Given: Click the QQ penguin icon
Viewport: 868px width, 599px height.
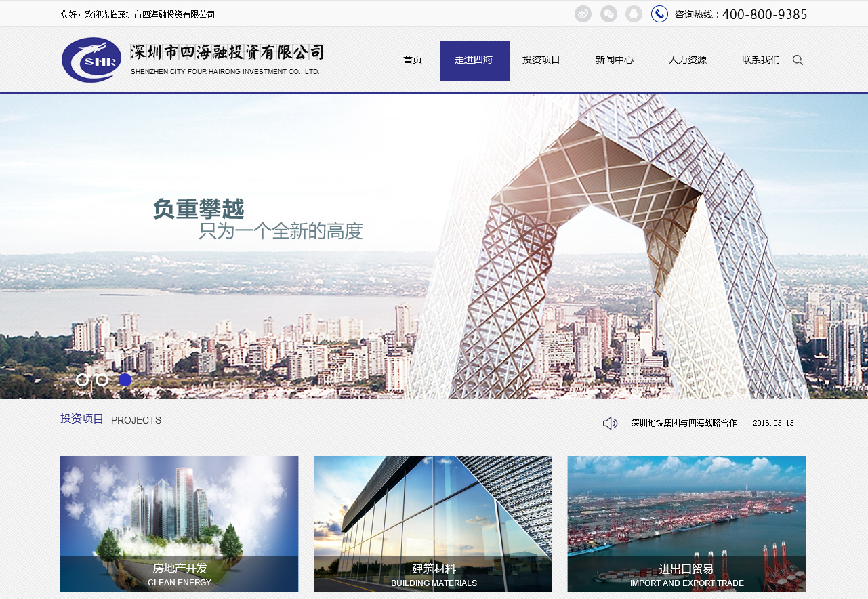Looking at the screenshot, I should [x=634, y=14].
